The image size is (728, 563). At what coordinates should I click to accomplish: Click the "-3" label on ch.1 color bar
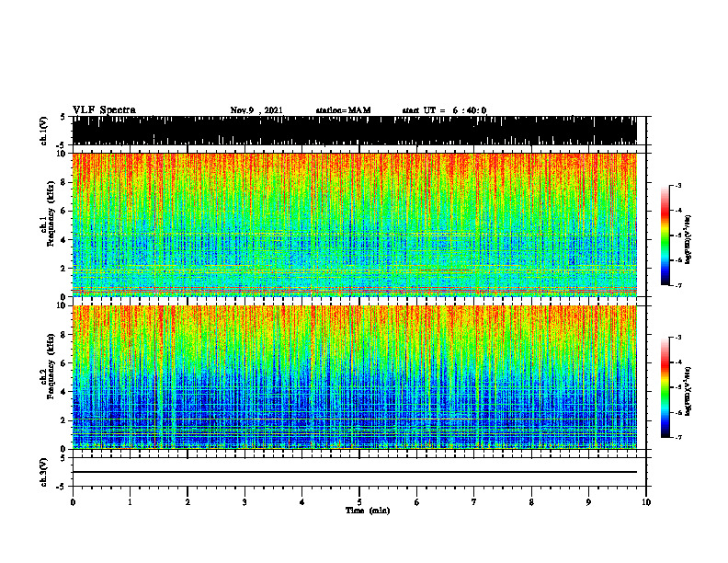(678, 185)
